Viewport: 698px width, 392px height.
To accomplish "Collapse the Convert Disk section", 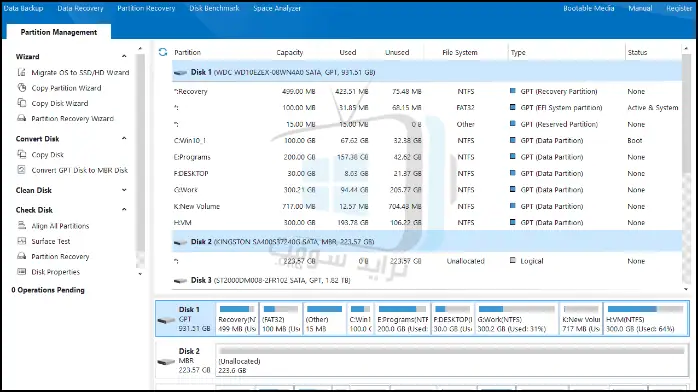I will tap(124, 138).
